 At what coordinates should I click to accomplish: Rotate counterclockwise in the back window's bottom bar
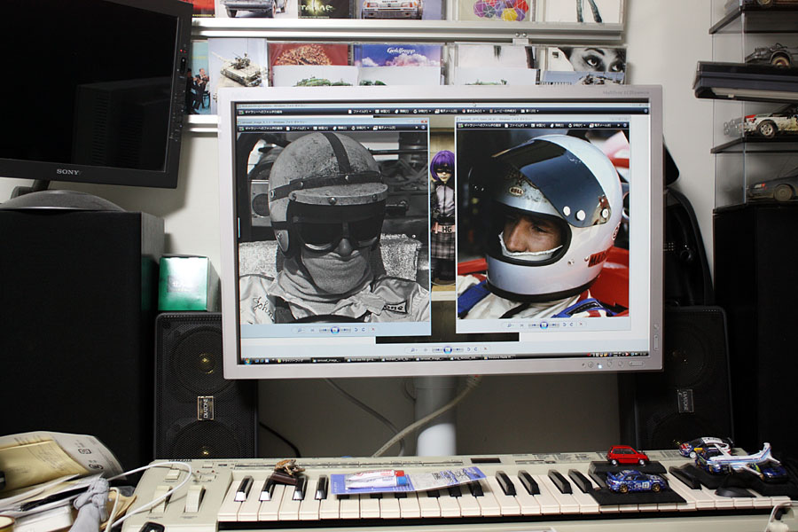469,349
